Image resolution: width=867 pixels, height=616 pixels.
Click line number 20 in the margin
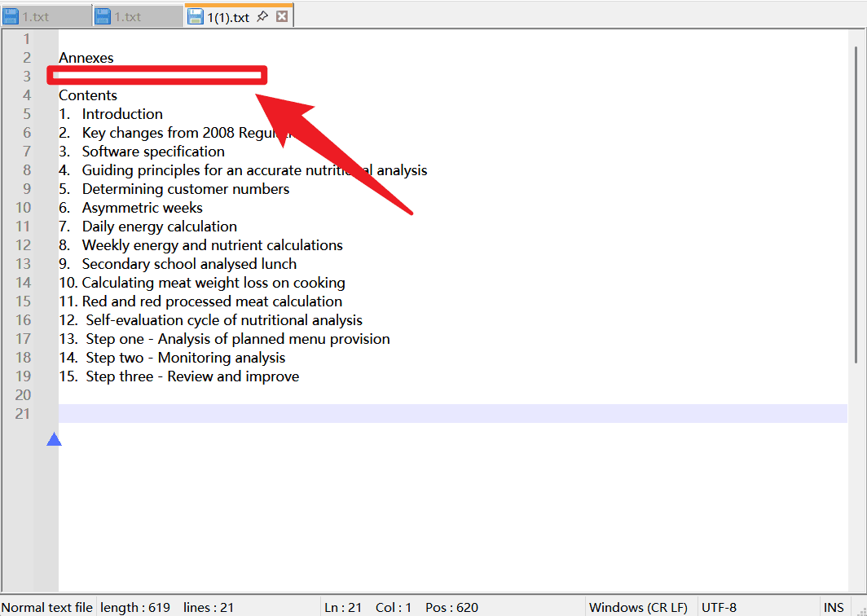(x=23, y=395)
